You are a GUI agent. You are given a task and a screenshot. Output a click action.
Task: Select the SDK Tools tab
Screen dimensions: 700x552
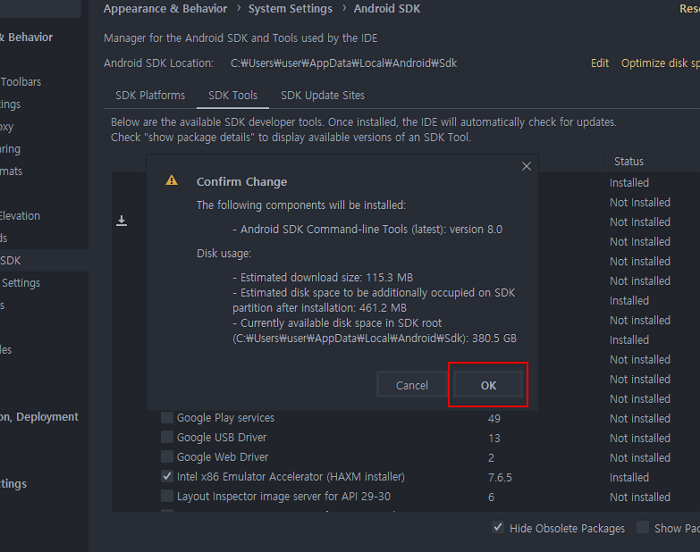(x=233, y=95)
